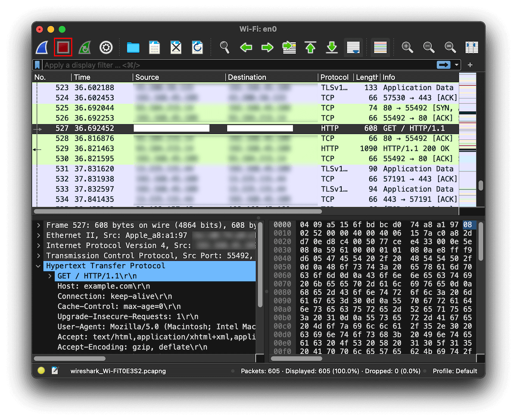Open the find packet search icon
The image size is (517, 420).
pyautogui.click(x=224, y=47)
